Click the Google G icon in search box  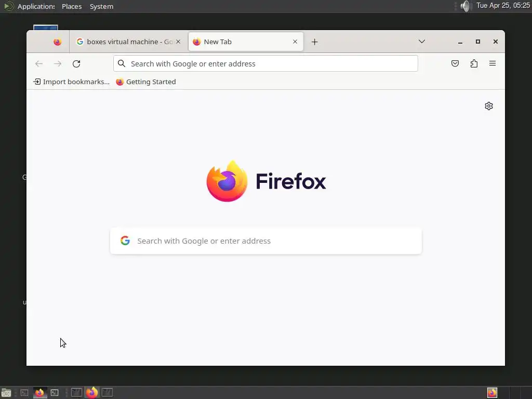[x=125, y=241]
